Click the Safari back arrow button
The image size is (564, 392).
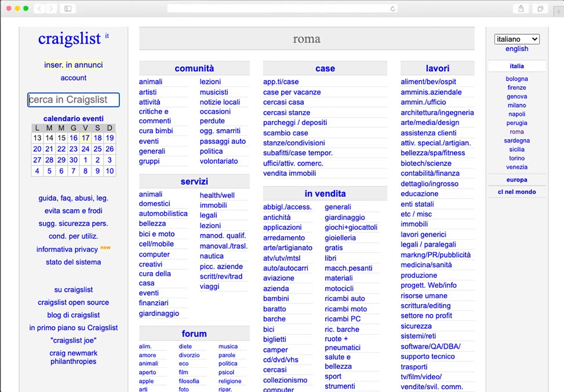(39, 9)
